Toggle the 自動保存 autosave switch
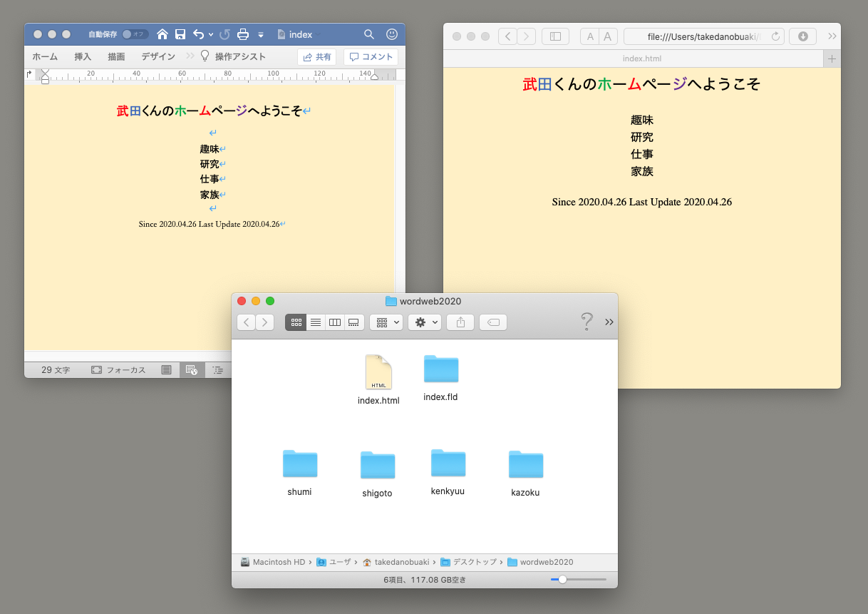 [134, 34]
